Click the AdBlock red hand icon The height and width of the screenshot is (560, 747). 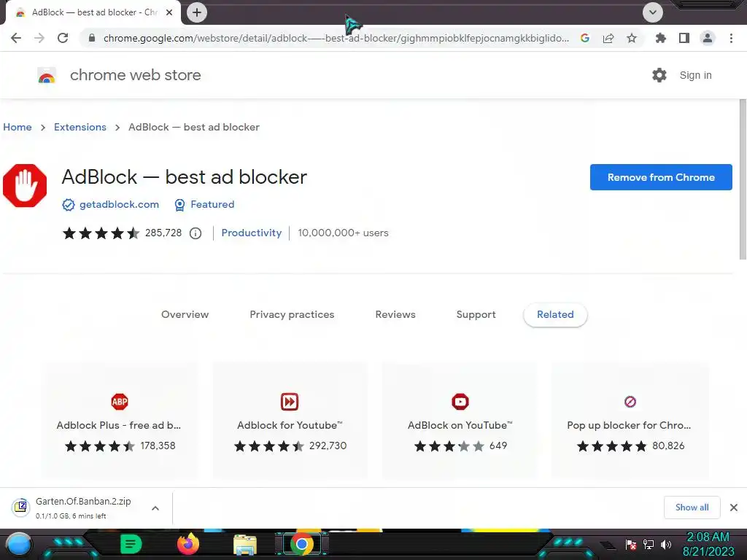click(x=25, y=186)
